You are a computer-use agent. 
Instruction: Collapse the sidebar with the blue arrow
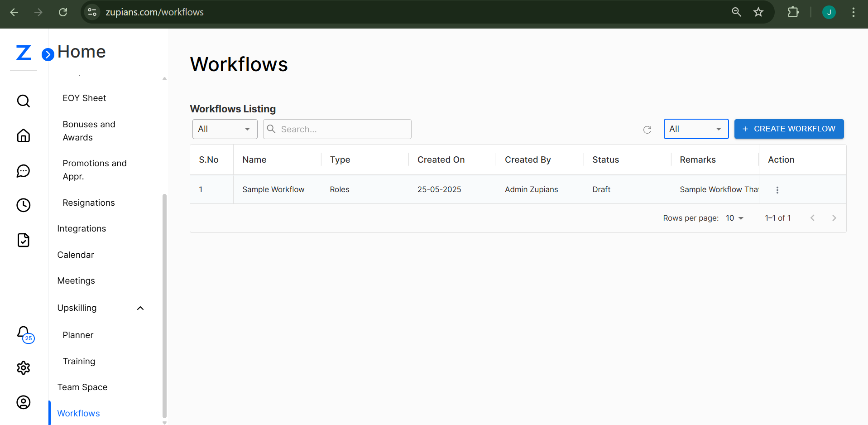(48, 54)
